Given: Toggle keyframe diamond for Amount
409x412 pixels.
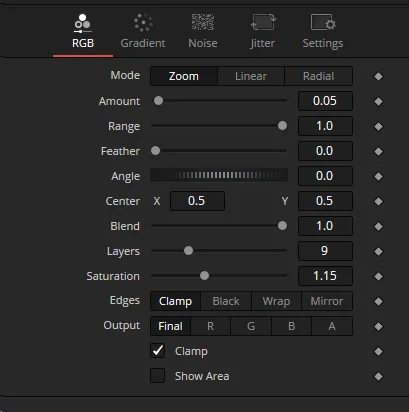Looking at the screenshot, I should coord(378,101).
